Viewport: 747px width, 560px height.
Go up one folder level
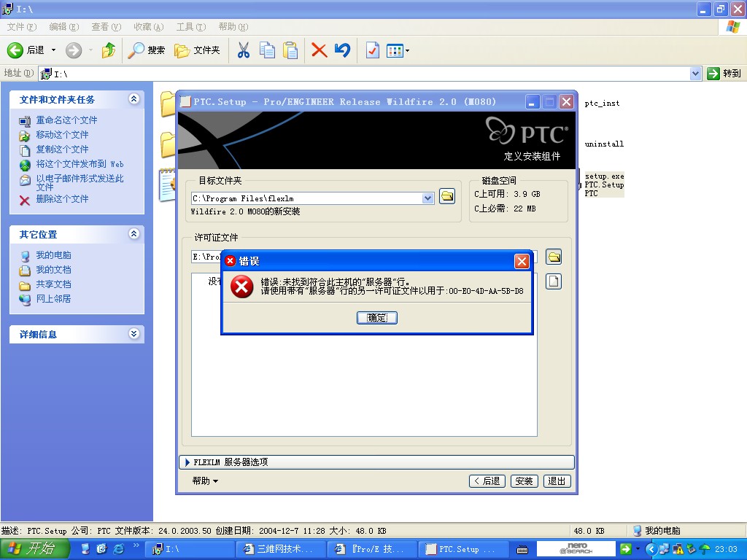pyautogui.click(x=109, y=50)
